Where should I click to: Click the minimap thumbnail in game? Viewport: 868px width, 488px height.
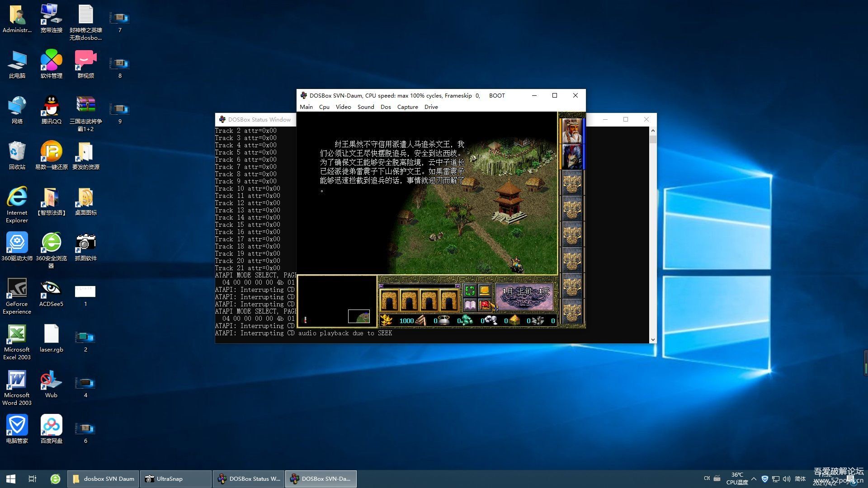tap(359, 316)
